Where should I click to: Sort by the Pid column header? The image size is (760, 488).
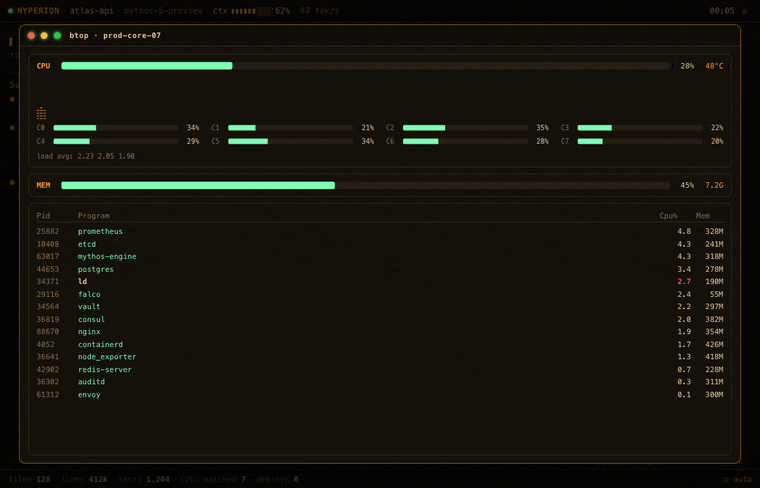coord(43,216)
